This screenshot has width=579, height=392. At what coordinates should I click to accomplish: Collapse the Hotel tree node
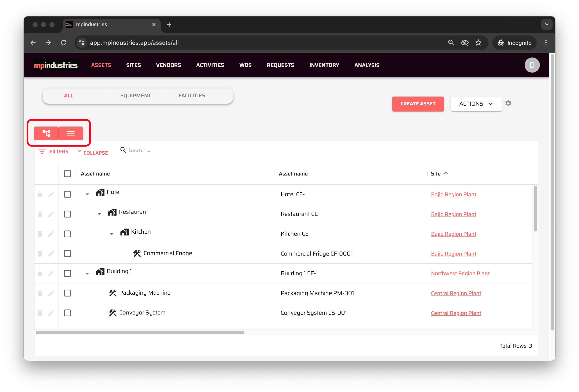pyautogui.click(x=87, y=194)
